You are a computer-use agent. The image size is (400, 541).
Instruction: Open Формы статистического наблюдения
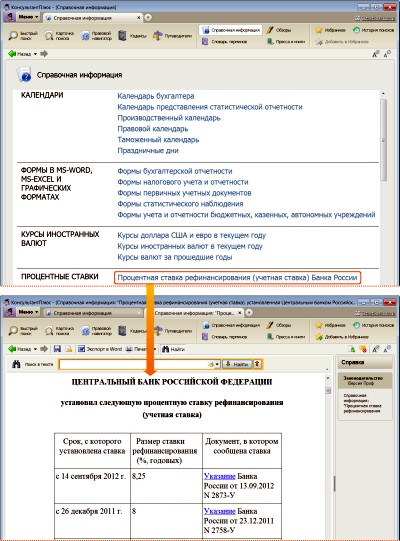180,204
